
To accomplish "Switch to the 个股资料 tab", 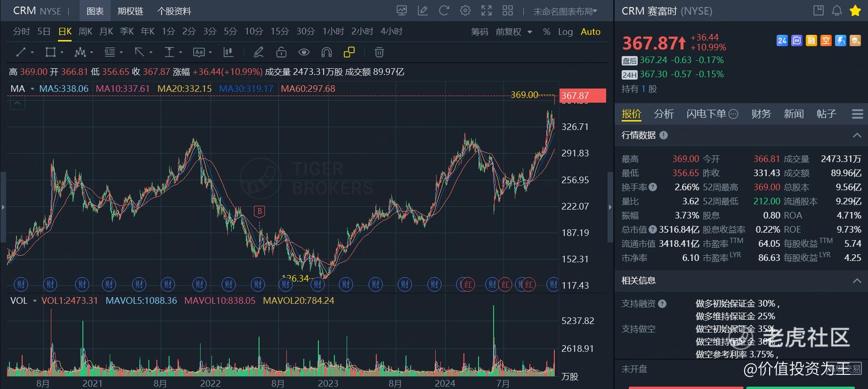I will [174, 11].
